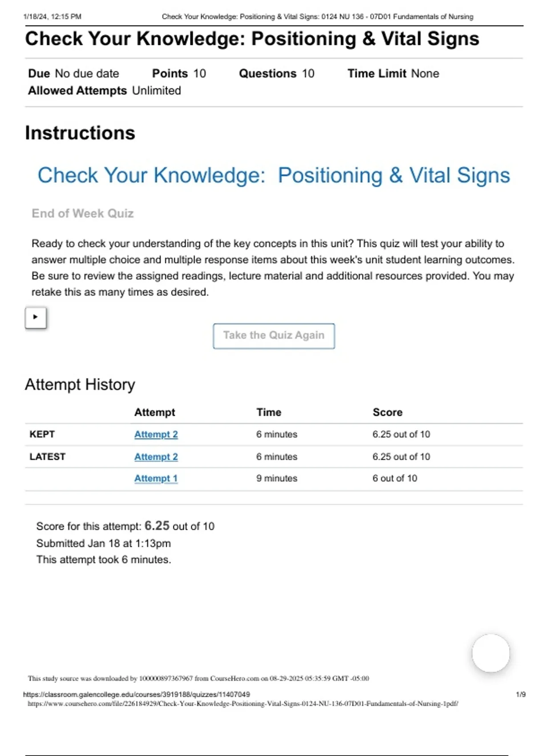Screen dimensions: 534x756
Task: Click the Instructions heading
Action: [x=80, y=133]
